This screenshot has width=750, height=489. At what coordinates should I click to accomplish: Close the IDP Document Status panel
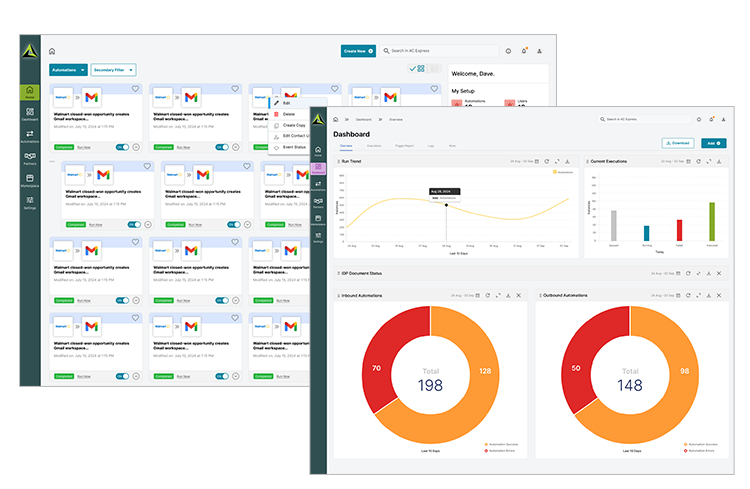point(717,273)
